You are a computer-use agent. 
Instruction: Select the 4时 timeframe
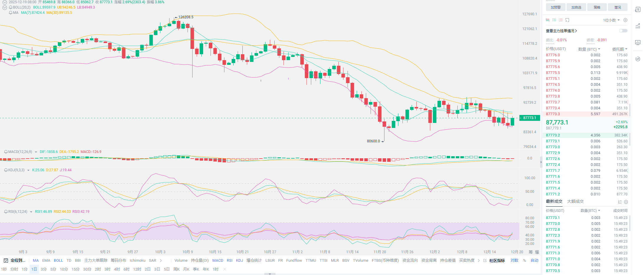pyautogui.click(x=117, y=269)
